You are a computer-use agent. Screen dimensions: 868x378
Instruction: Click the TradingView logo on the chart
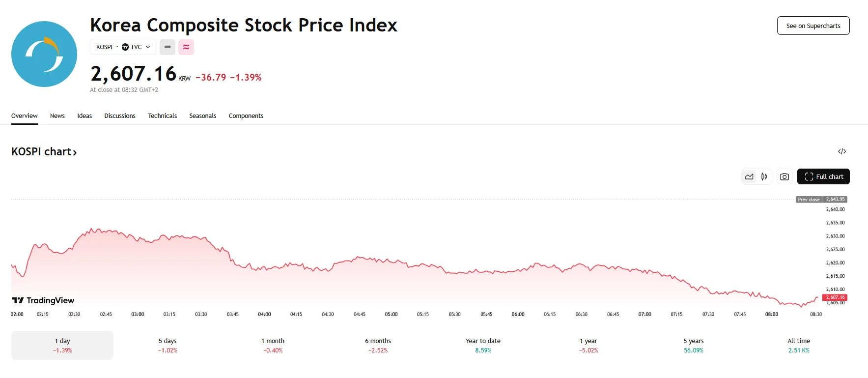pos(43,300)
